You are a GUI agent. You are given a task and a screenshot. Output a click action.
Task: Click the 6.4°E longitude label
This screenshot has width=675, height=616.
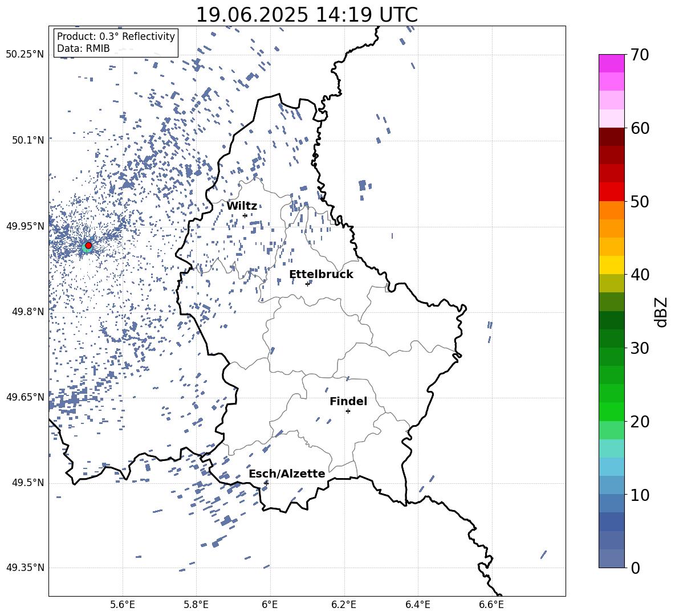[417, 605]
